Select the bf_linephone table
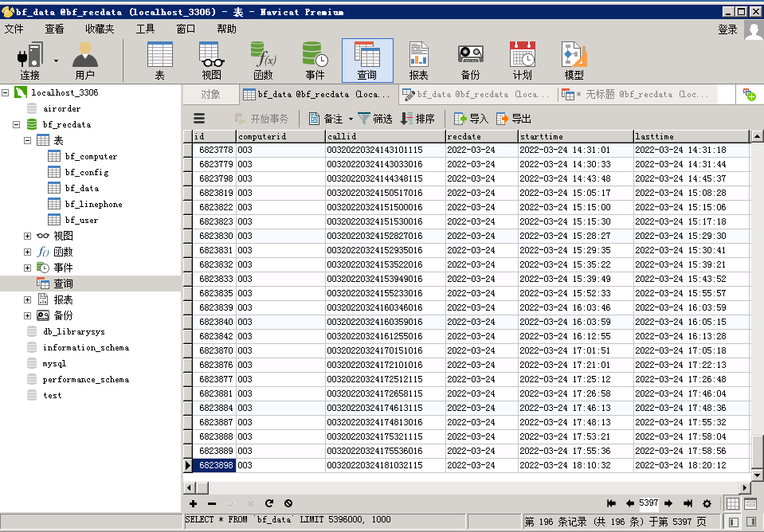Screen dimensions: 764x532 click(x=93, y=204)
